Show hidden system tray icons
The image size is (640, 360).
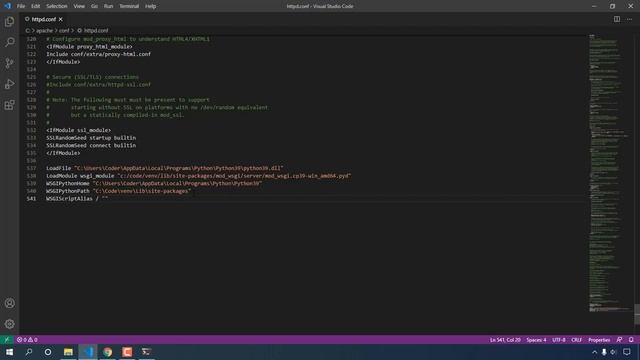coord(594,352)
